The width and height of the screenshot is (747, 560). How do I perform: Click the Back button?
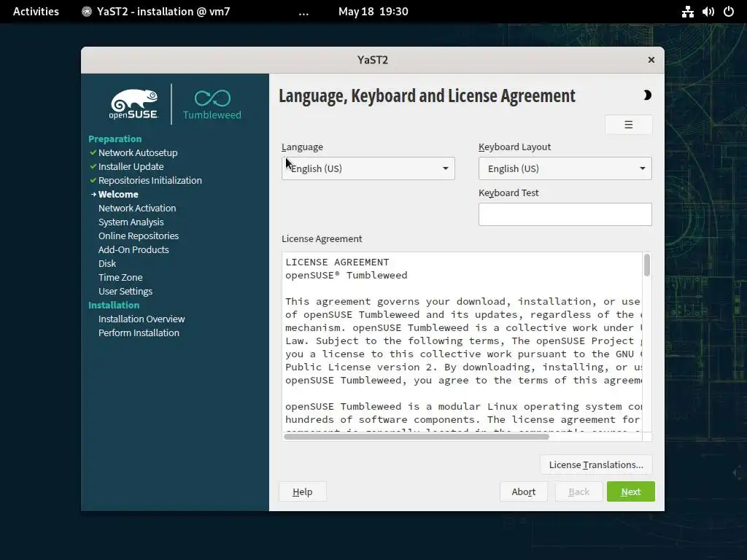(578, 491)
